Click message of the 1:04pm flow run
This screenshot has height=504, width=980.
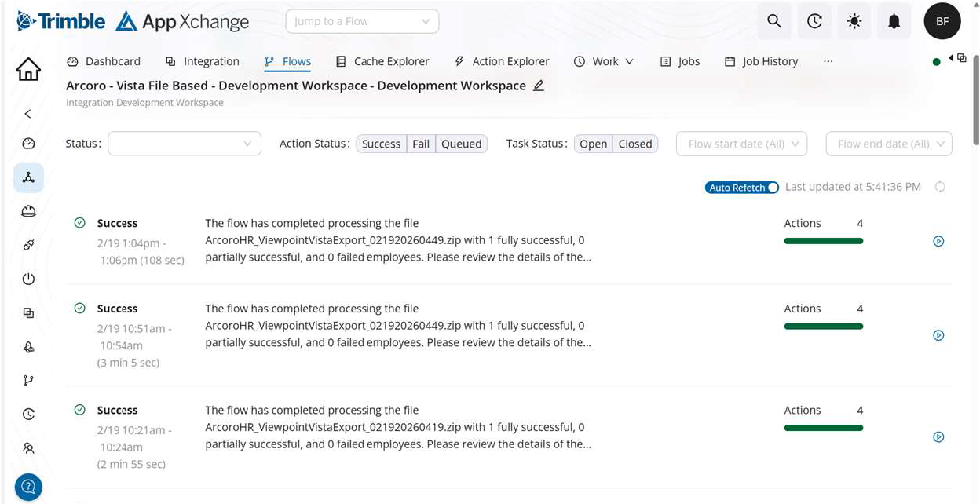click(398, 240)
